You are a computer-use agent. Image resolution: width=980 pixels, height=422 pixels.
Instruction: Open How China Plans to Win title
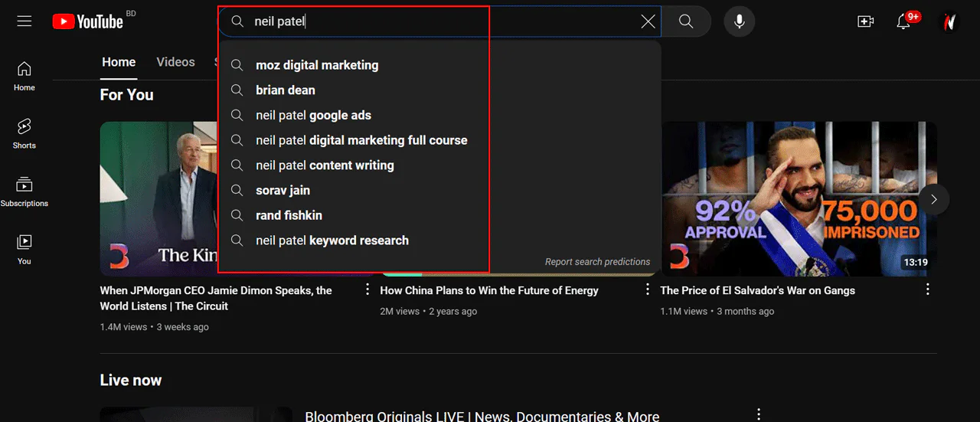[x=489, y=290]
